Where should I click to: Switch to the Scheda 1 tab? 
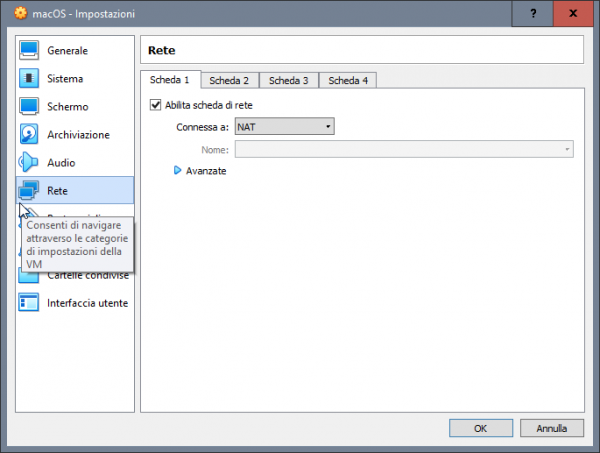(x=170, y=80)
